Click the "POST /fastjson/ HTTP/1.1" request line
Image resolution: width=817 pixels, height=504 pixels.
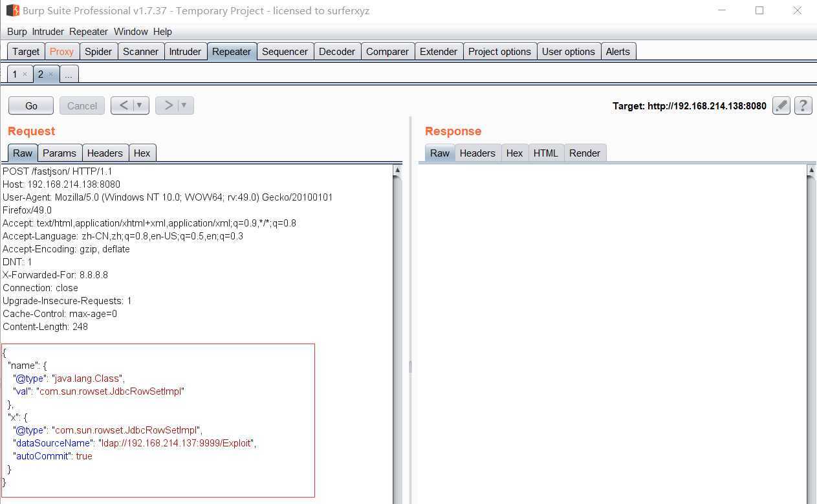pyautogui.click(x=58, y=171)
